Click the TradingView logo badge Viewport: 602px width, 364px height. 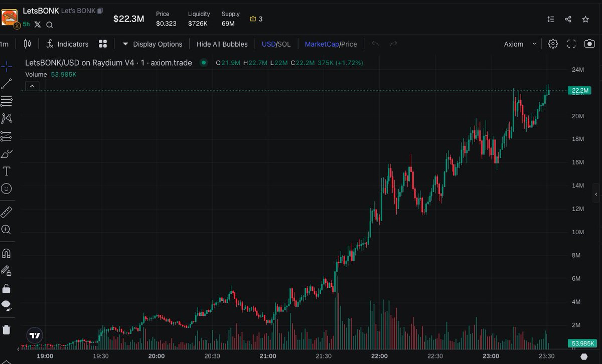(x=35, y=336)
